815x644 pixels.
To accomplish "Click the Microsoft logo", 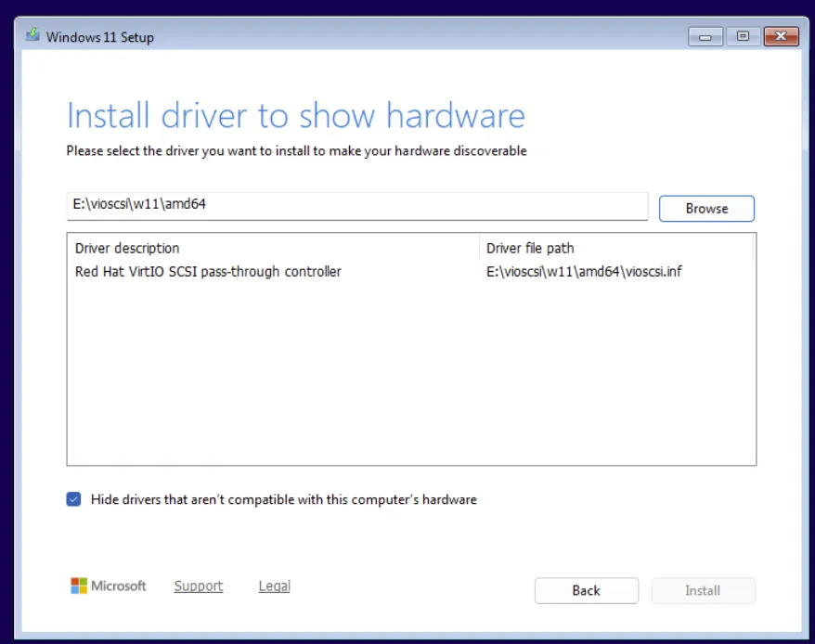I will click(x=108, y=586).
